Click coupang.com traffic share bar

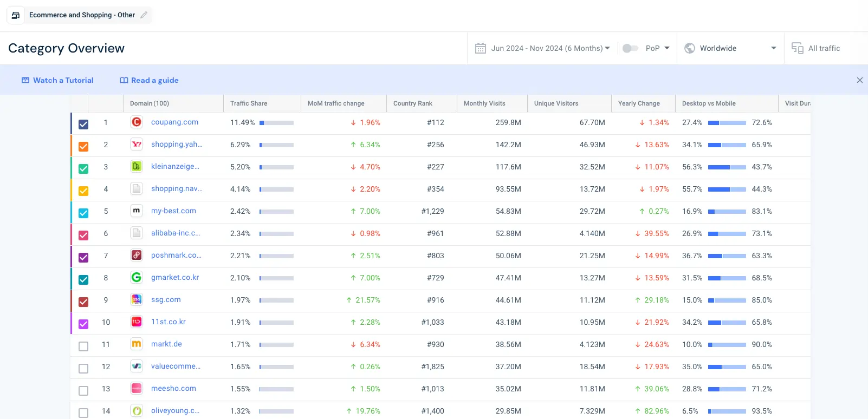pos(276,123)
